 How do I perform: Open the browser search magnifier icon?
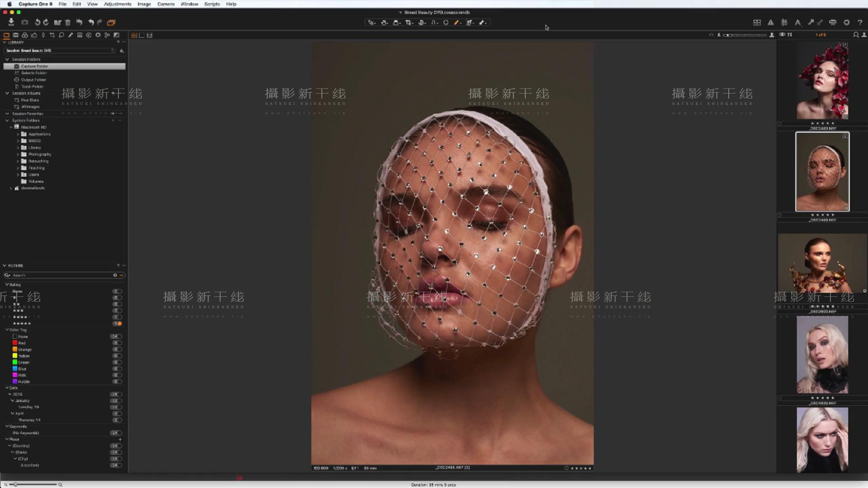[856, 35]
